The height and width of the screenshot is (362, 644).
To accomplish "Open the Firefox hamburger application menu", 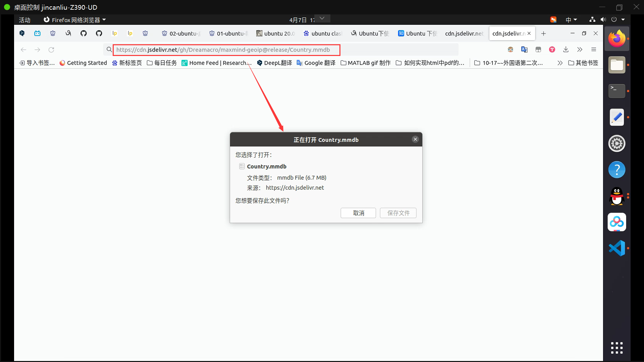I will pos(594,50).
